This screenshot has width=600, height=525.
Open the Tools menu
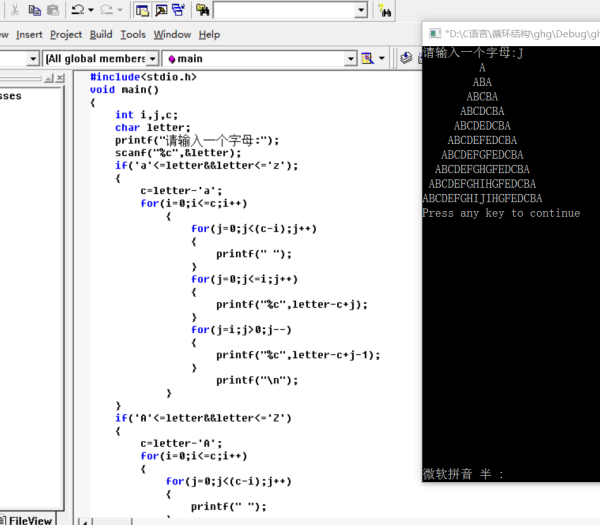133,35
